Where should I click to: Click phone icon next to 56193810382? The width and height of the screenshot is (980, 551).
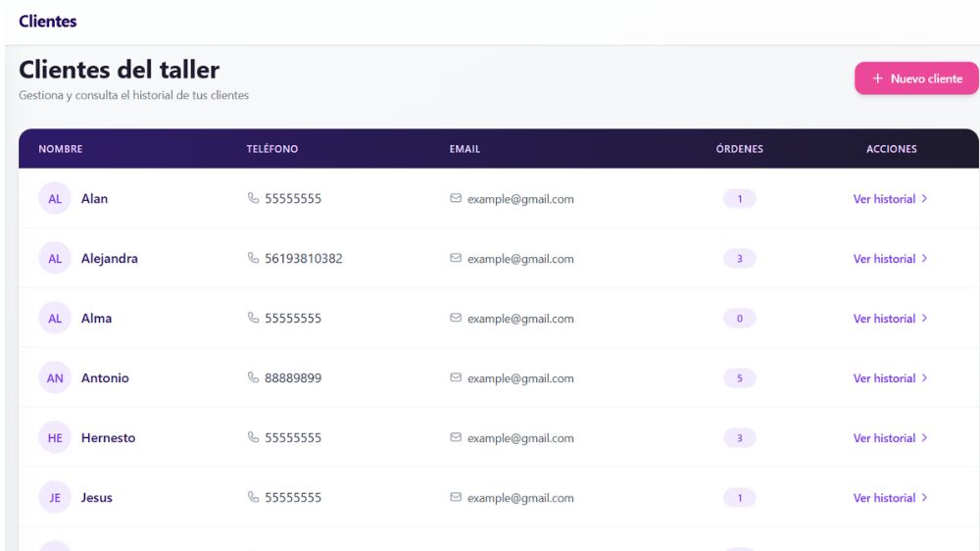click(253, 258)
